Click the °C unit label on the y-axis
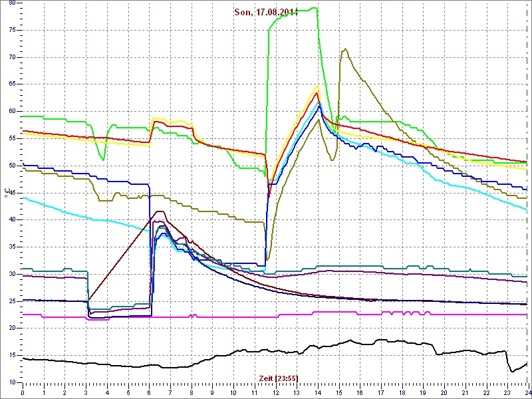Viewport: 532px width, 399px height. [x=7, y=193]
